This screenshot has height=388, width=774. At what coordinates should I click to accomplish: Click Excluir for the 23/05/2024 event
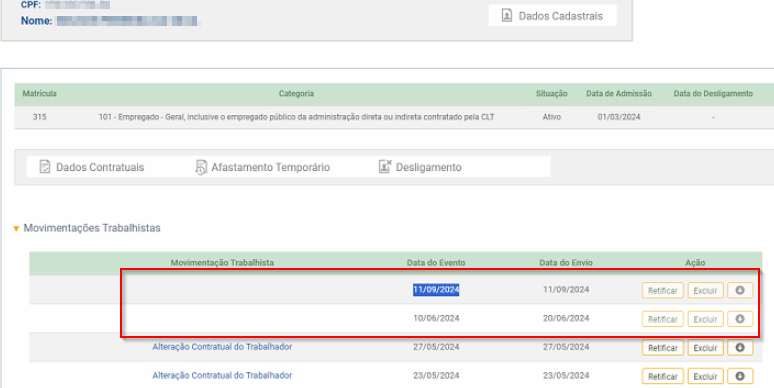tap(705, 376)
